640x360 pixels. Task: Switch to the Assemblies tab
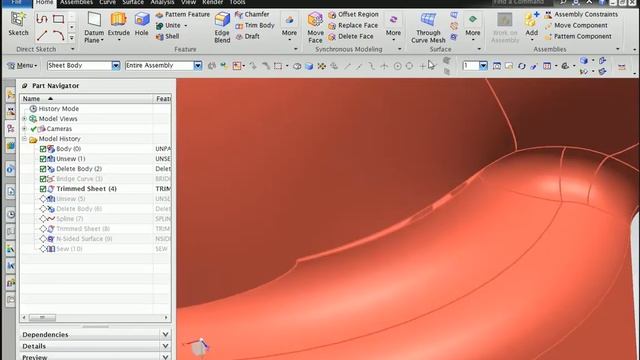(x=76, y=2)
